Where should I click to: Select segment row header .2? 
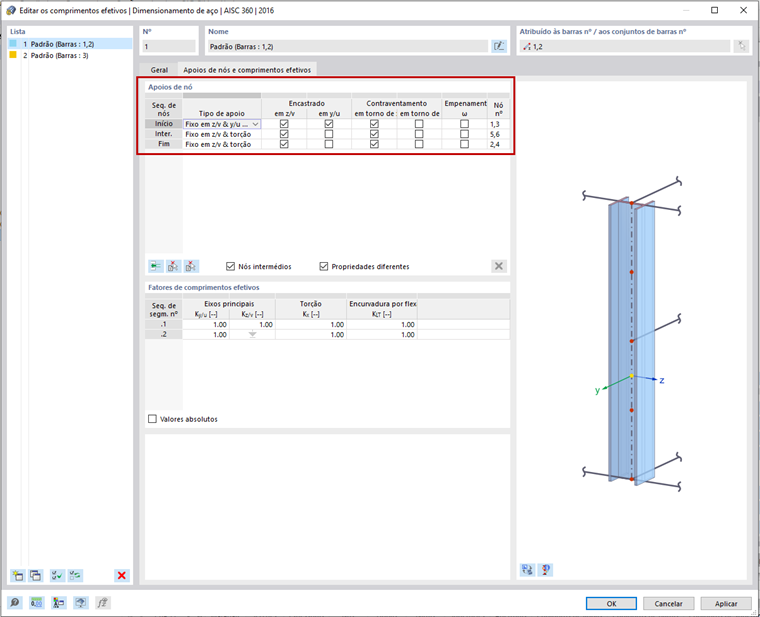pyautogui.click(x=164, y=335)
